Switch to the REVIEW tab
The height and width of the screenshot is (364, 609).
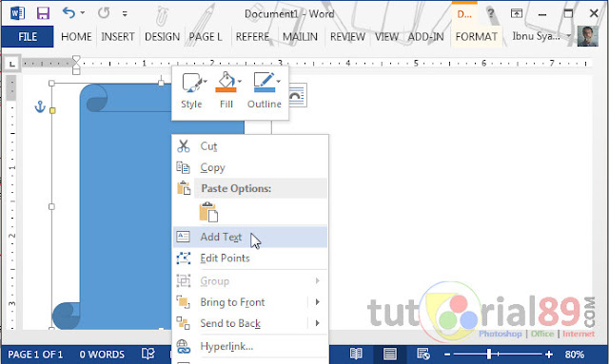tap(347, 37)
